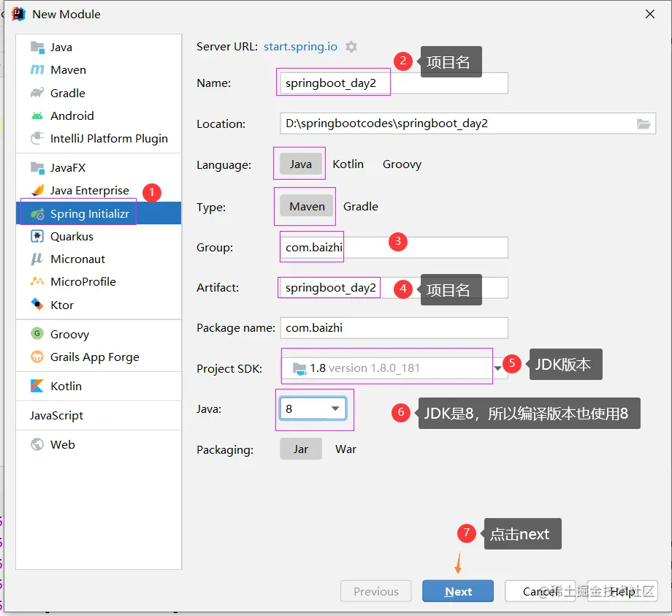Click the Next button
Image resolution: width=672 pixels, height=616 pixels.
click(x=458, y=591)
